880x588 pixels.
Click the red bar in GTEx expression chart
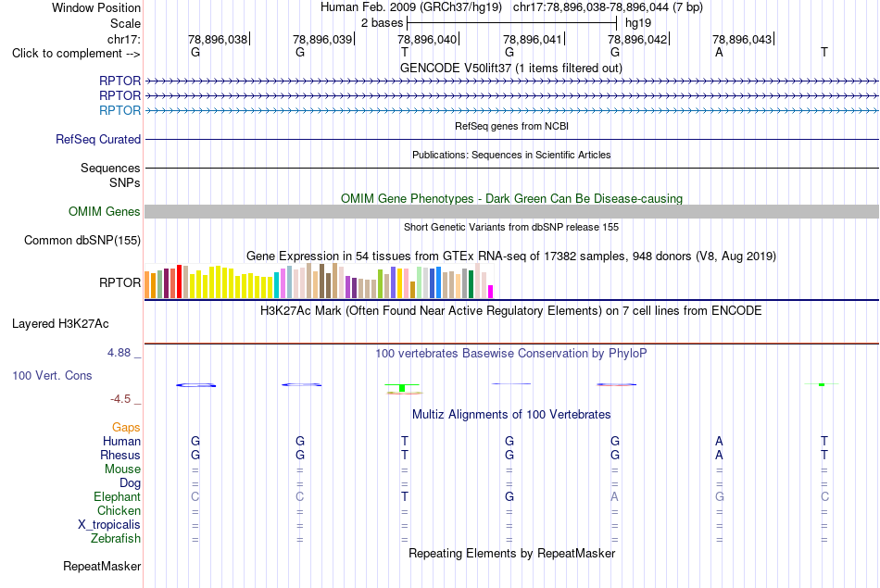179,281
